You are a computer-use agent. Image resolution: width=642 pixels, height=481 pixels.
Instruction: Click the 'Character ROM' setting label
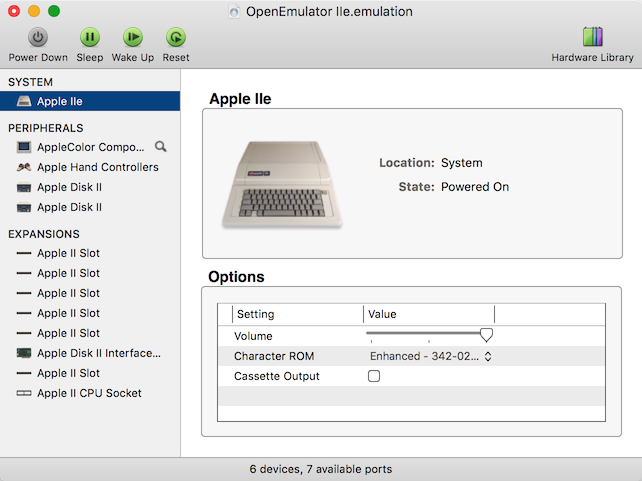pyautogui.click(x=274, y=356)
